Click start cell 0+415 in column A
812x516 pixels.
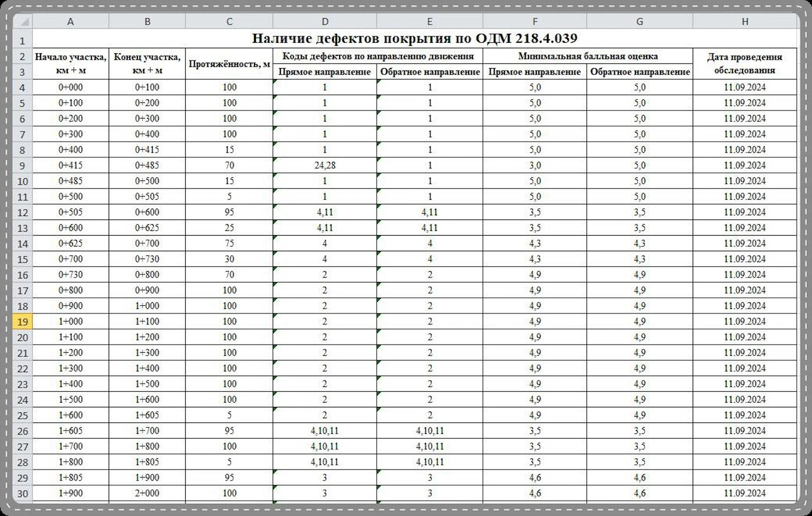(71, 165)
